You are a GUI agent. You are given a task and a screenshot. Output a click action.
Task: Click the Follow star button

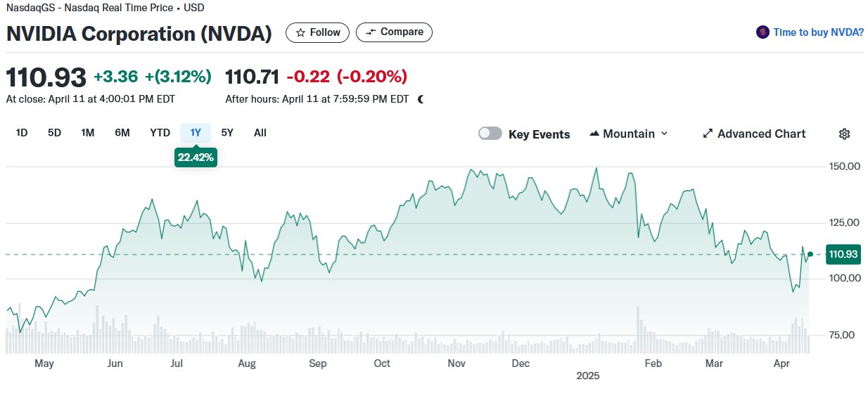pos(317,32)
